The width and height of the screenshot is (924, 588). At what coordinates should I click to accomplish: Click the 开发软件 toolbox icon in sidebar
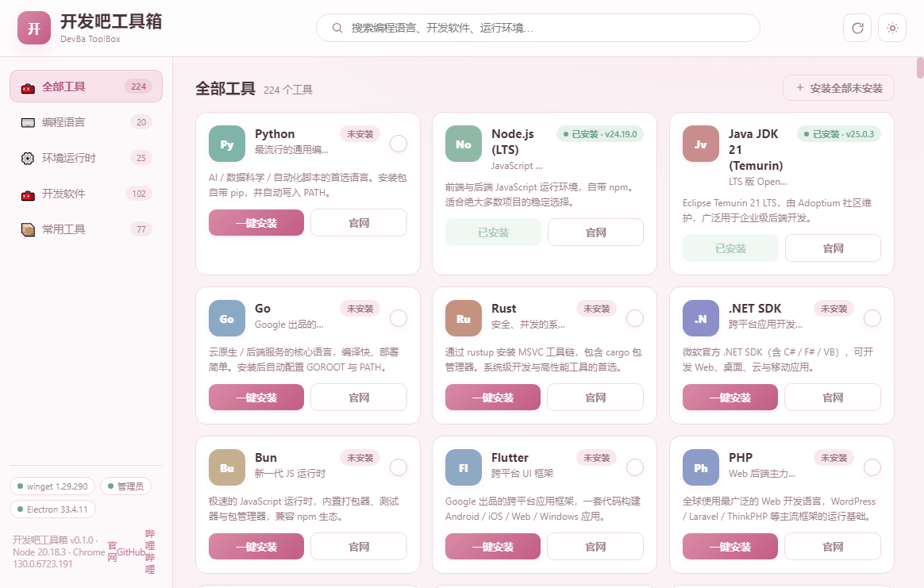click(28, 195)
